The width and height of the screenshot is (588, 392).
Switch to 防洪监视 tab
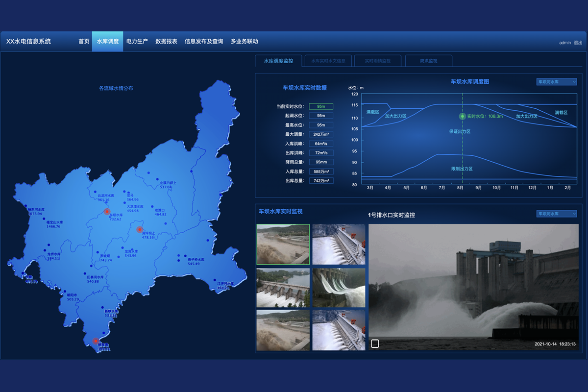tap(428, 61)
